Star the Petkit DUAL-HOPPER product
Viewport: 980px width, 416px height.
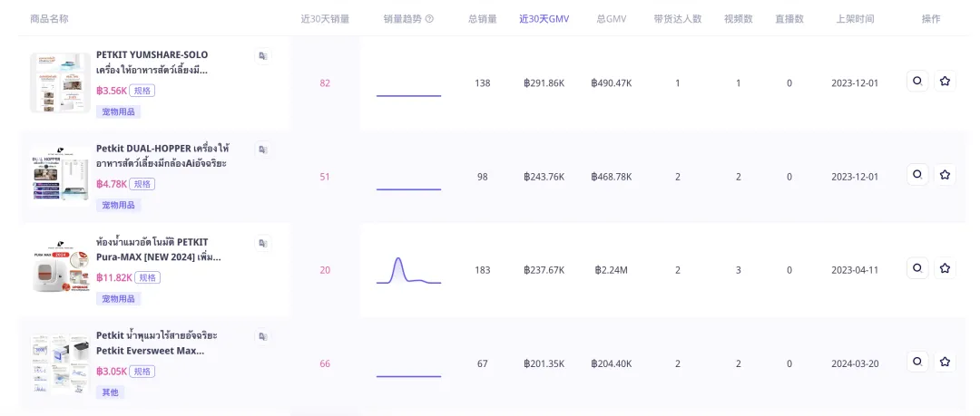(x=945, y=175)
